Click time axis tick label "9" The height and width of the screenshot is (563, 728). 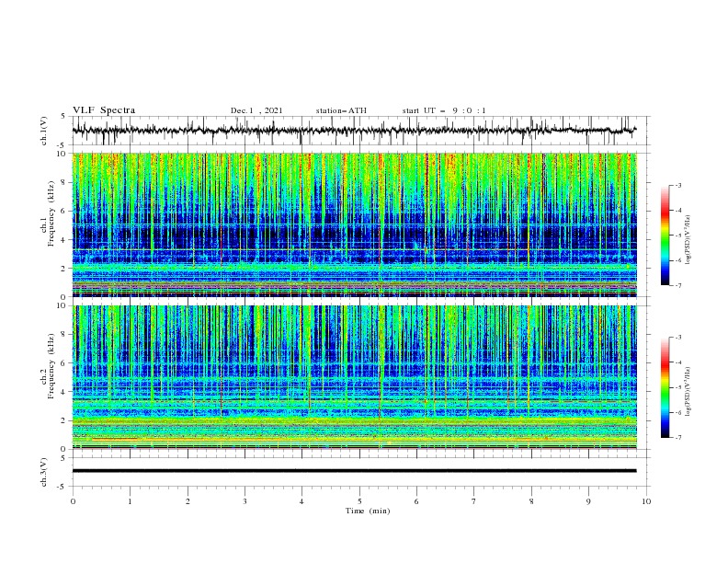(588, 501)
